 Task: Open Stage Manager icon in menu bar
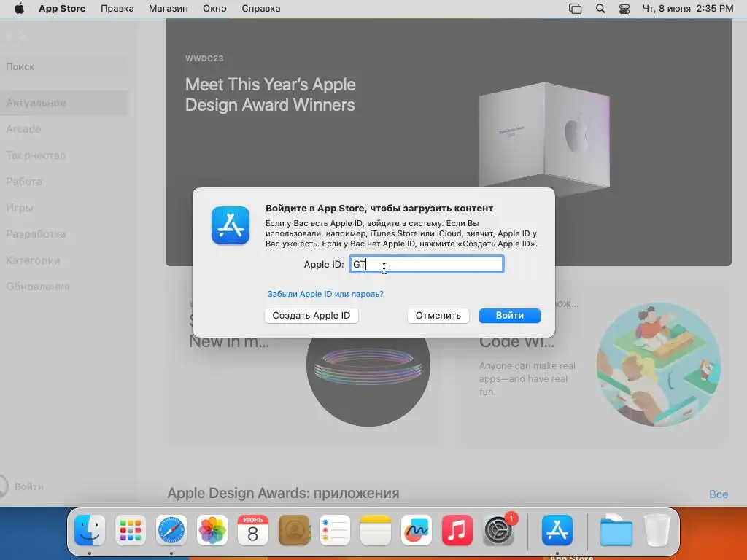[x=575, y=9]
